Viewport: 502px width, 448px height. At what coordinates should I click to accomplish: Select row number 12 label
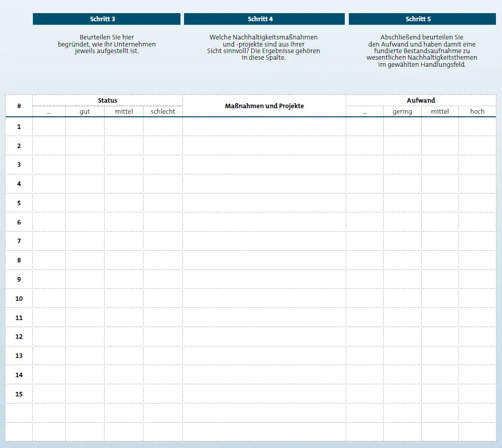(19, 337)
